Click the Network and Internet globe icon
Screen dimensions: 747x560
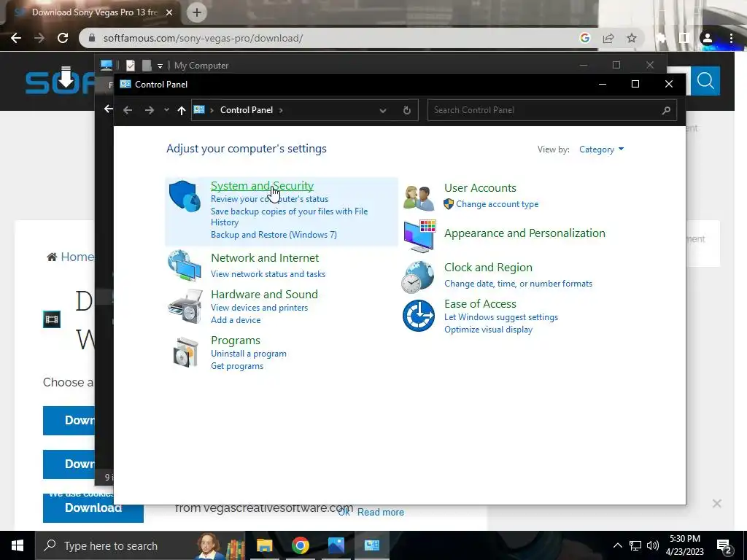pos(185,265)
